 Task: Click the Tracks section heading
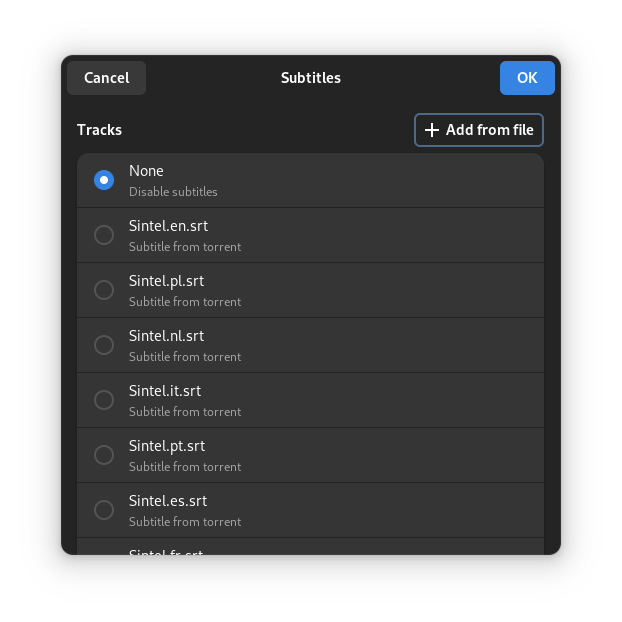pos(99,130)
